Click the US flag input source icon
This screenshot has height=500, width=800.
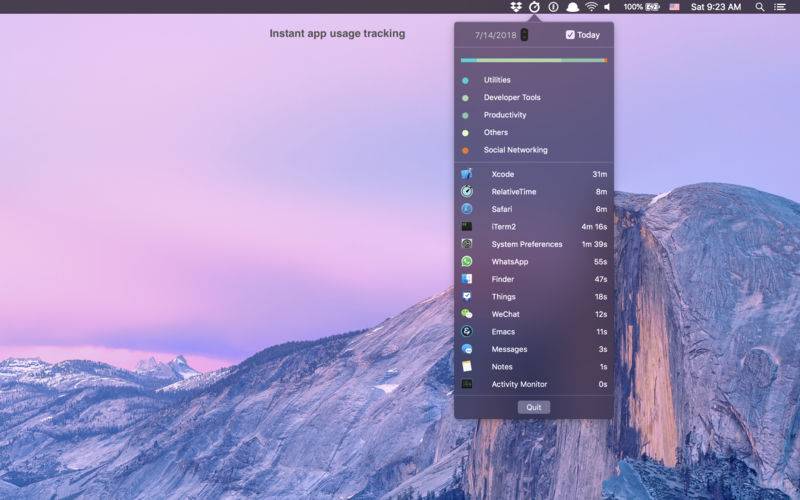[674, 7]
